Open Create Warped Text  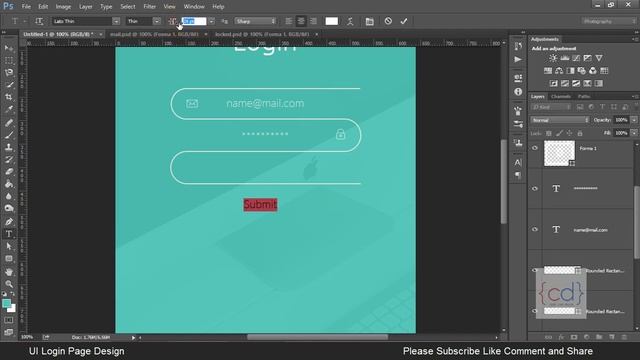tap(350, 21)
